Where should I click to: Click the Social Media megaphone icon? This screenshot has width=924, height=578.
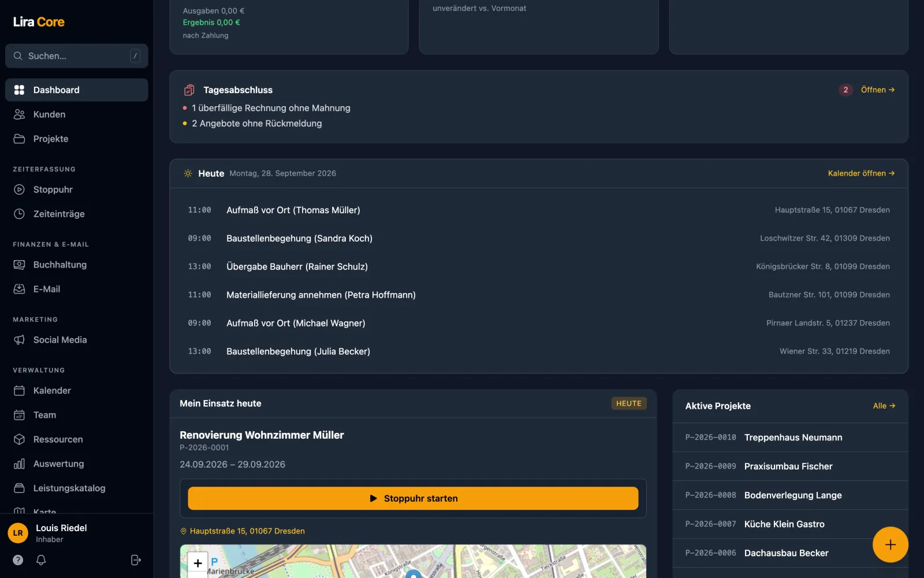point(19,340)
